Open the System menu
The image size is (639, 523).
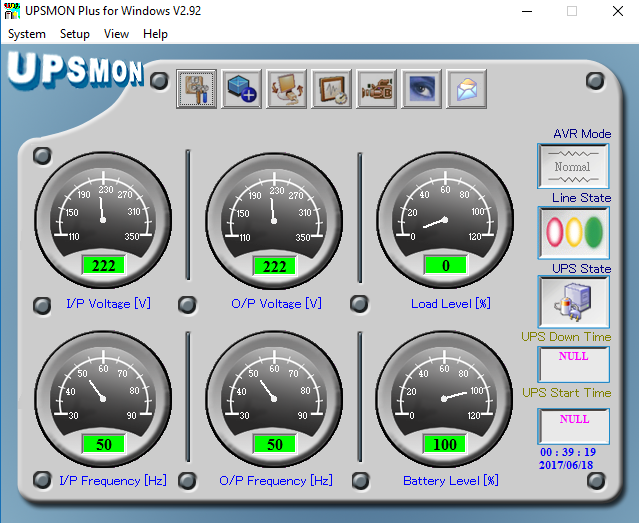27,34
